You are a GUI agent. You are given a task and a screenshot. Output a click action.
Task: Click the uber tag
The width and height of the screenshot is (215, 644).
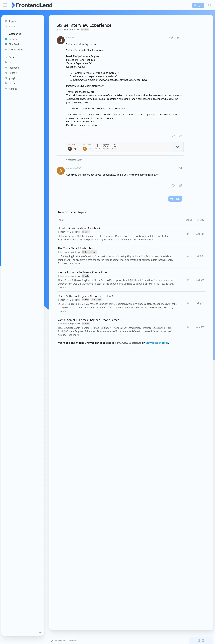[x=85, y=300]
